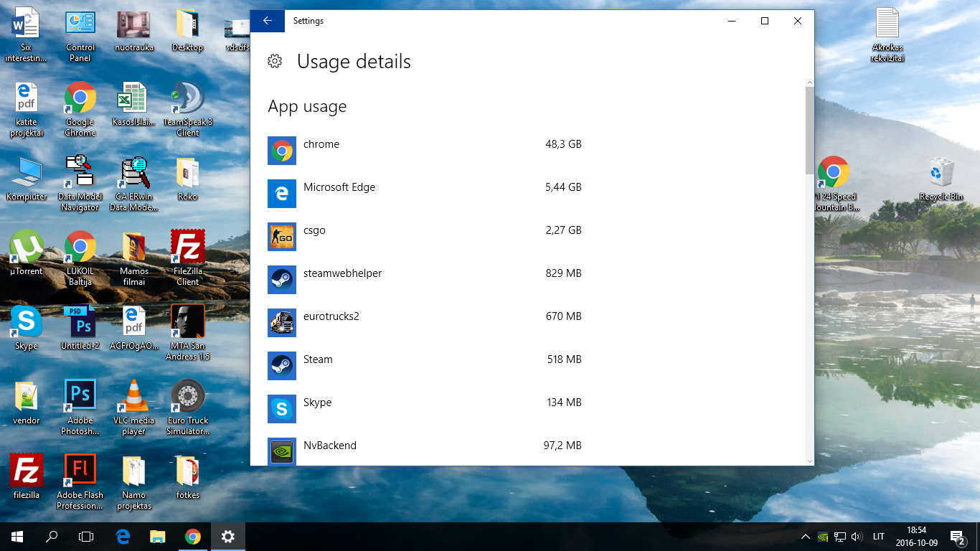
Task: Select the fotkės folder on desktop
Action: [x=188, y=476]
